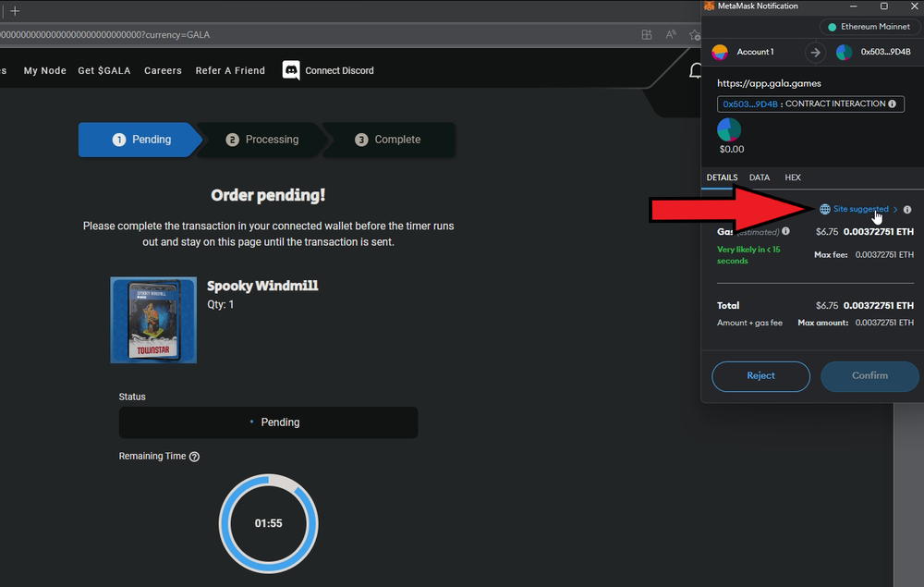Open the Careers navigation item
The image size is (924, 587).
tap(164, 71)
